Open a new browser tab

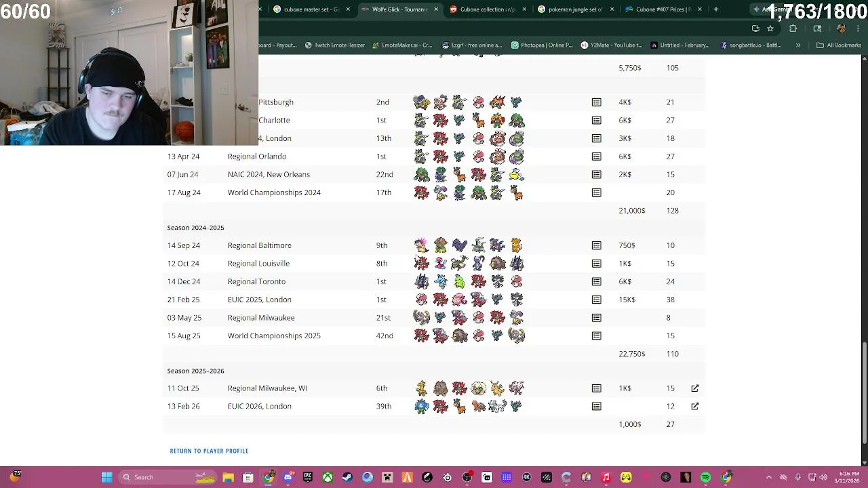coord(715,9)
